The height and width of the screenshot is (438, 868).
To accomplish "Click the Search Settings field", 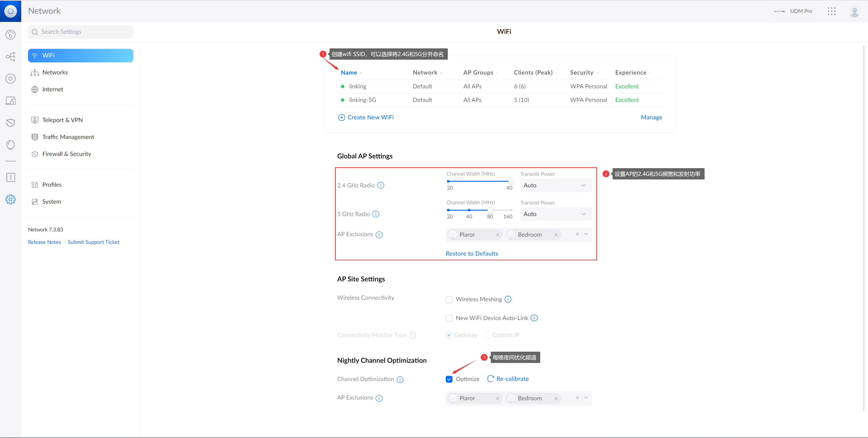I will coord(80,32).
